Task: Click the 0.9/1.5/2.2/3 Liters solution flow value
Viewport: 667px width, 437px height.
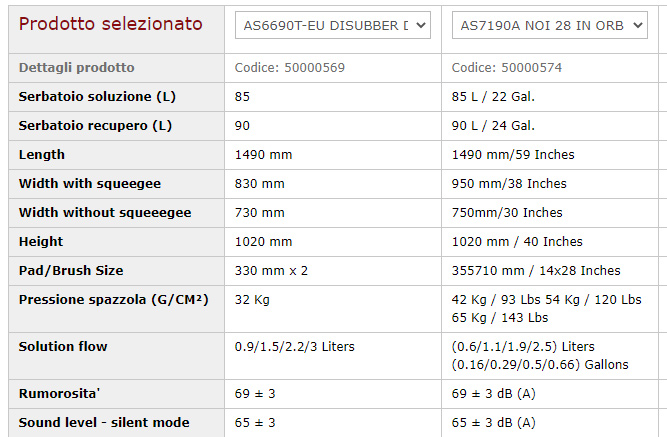Action: pos(294,347)
